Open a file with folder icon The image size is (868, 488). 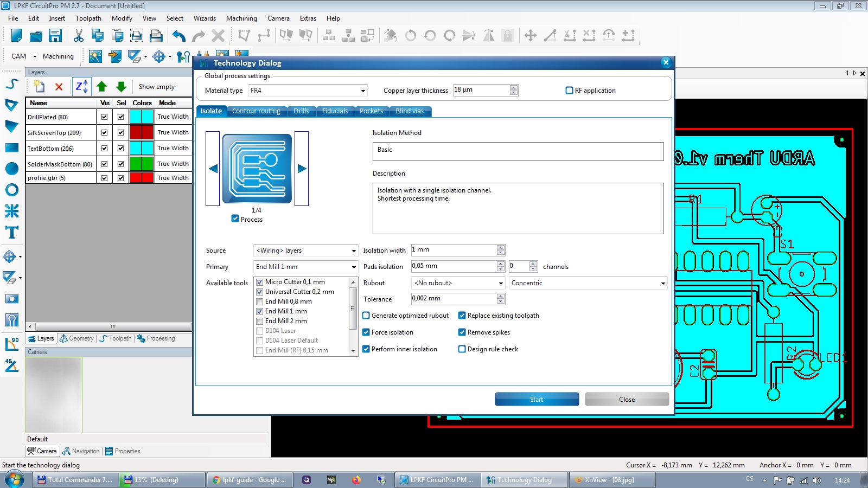click(x=36, y=36)
